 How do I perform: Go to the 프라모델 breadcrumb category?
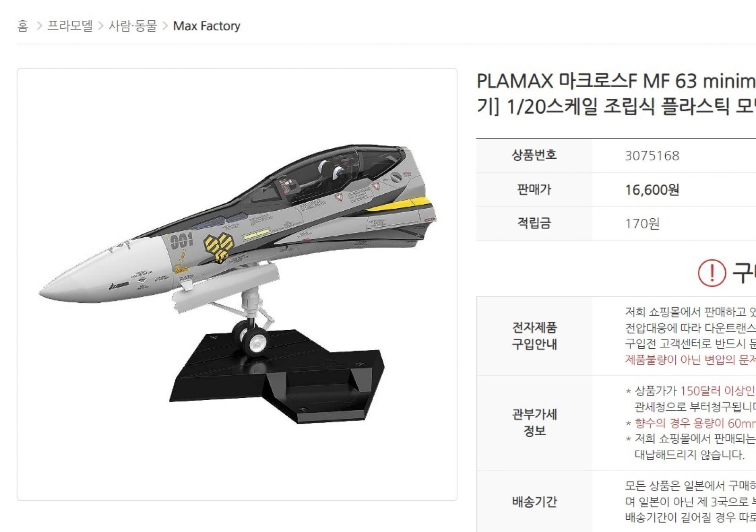point(70,26)
